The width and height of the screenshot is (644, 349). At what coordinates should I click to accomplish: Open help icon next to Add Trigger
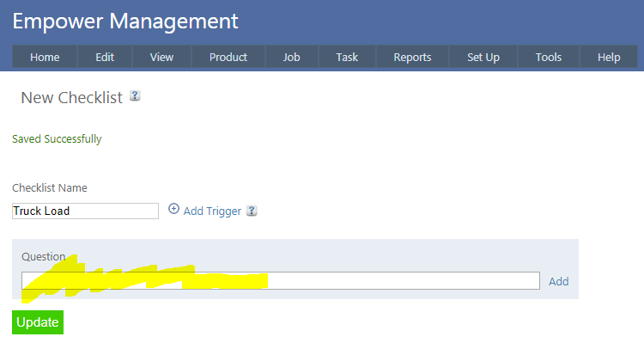(252, 211)
